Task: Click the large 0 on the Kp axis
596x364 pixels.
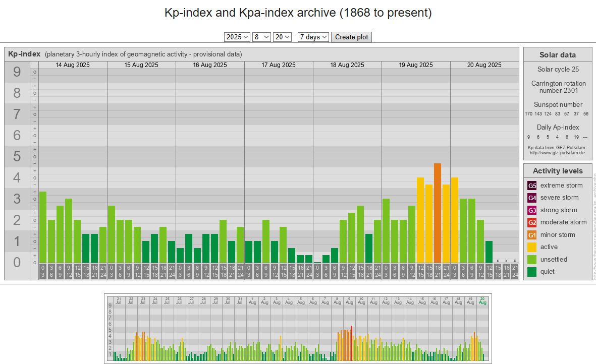Action: pyautogui.click(x=17, y=262)
